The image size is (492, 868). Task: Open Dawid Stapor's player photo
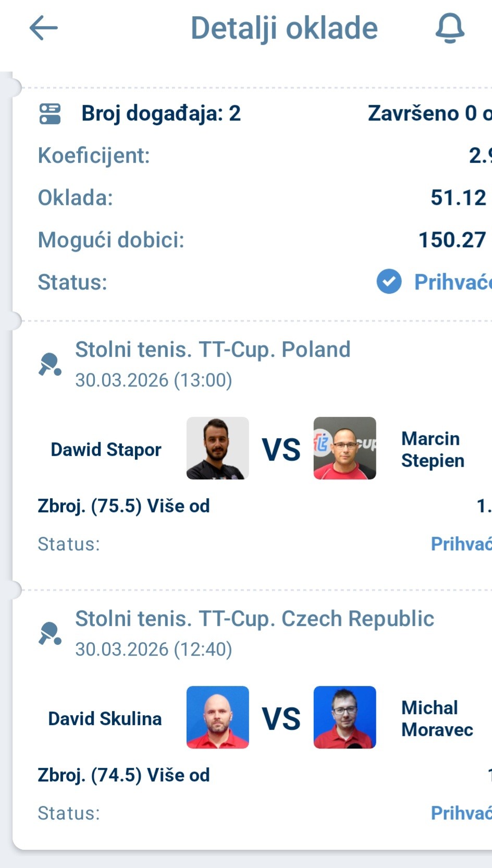(217, 448)
